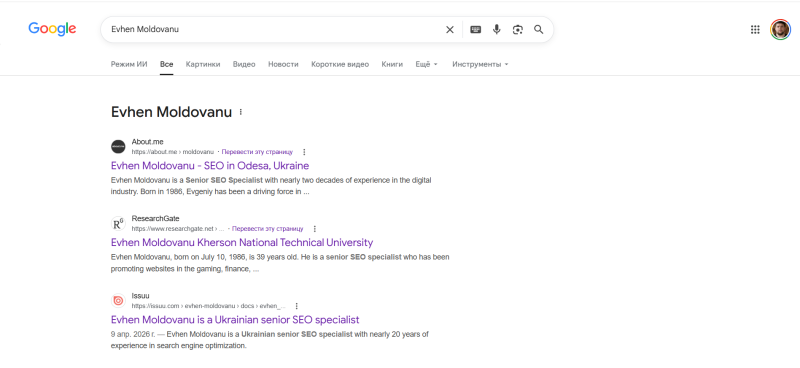The height and width of the screenshot is (368, 800).
Task: Switch to the Новости tab
Action: [x=283, y=64]
